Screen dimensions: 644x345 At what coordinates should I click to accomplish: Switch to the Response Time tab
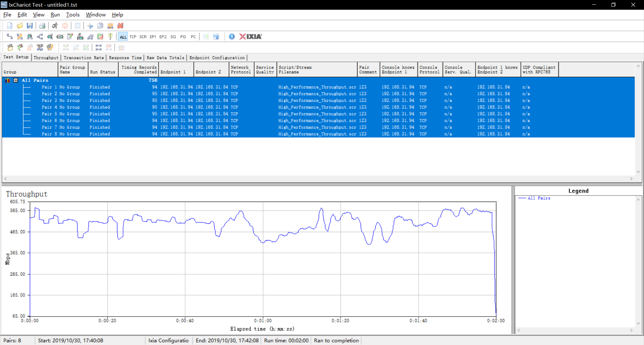pos(125,58)
